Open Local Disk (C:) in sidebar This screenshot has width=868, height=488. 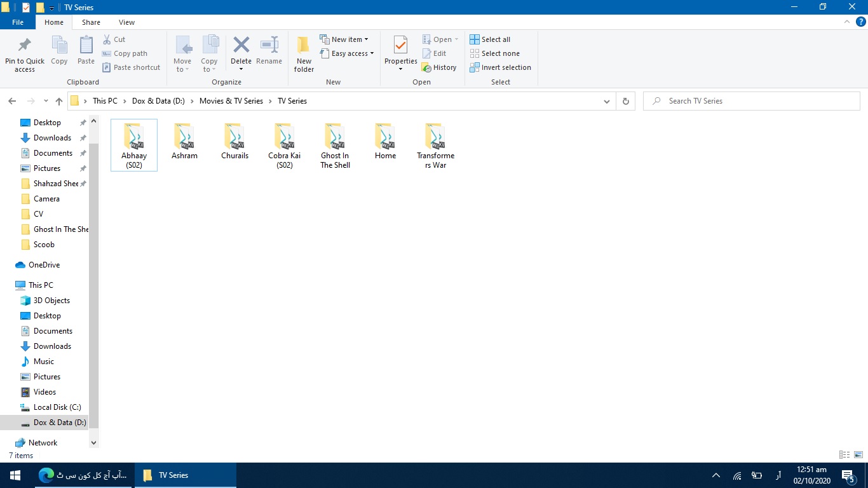57,407
